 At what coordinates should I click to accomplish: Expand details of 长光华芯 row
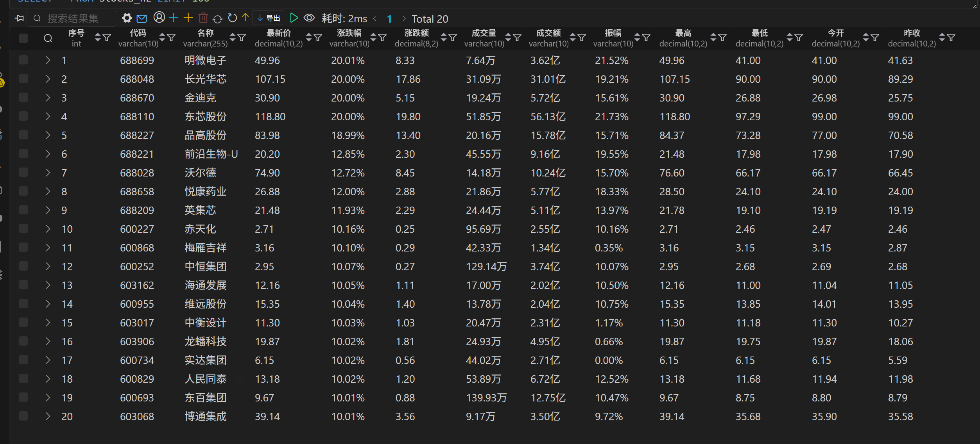[48, 79]
